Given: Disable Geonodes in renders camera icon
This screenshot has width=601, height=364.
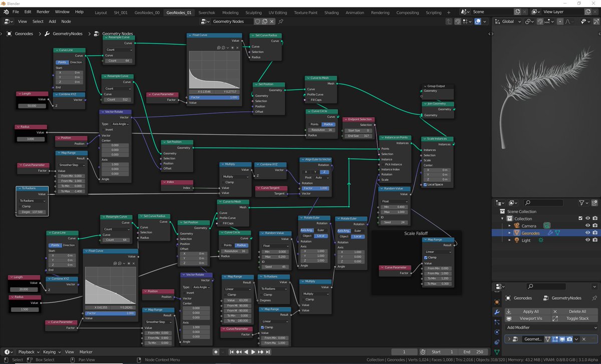Looking at the screenshot, I should click(x=594, y=233).
